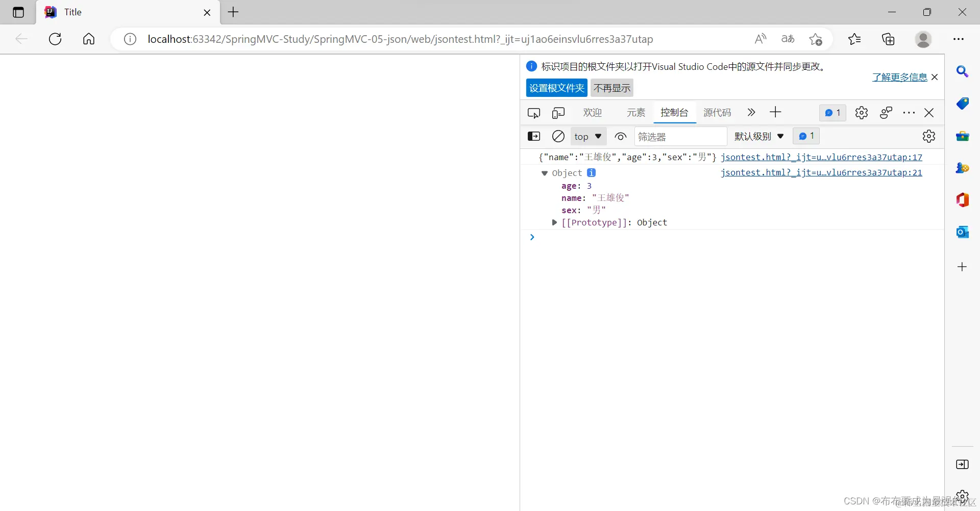Click the browser back arrow

21,39
